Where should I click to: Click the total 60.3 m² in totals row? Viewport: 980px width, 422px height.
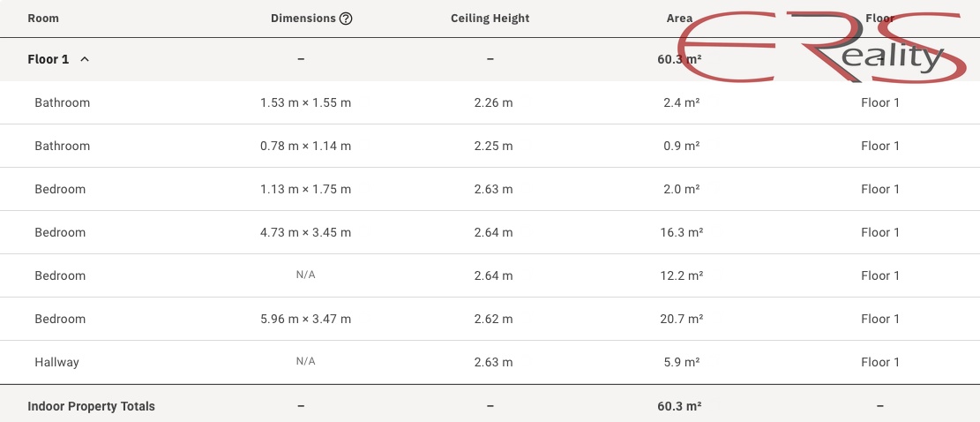pos(679,406)
